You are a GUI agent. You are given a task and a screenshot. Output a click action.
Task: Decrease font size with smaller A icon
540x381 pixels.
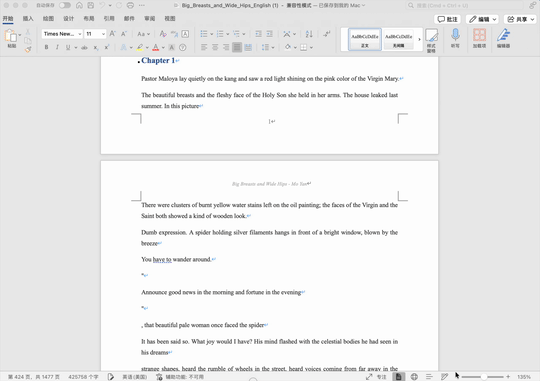point(124,34)
